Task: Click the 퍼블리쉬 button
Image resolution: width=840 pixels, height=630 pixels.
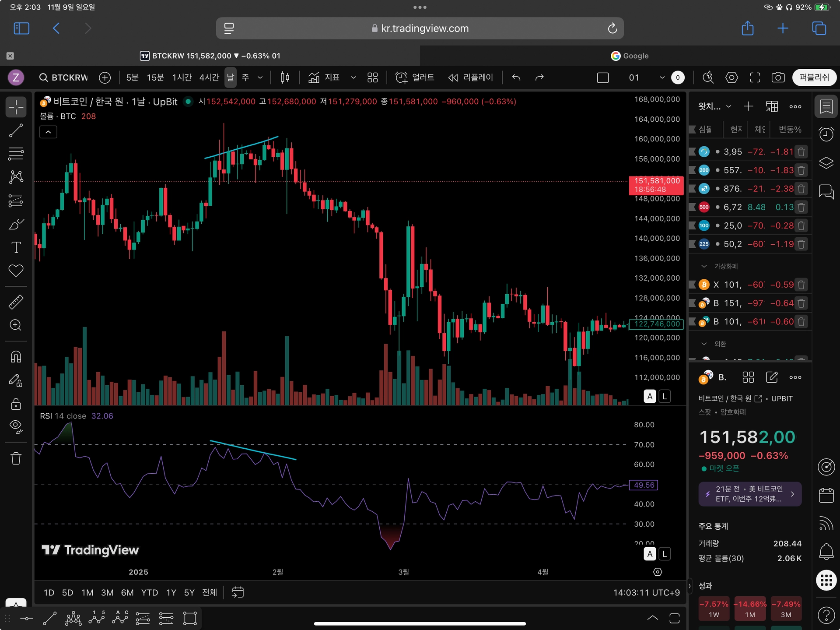Action: tap(814, 77)
